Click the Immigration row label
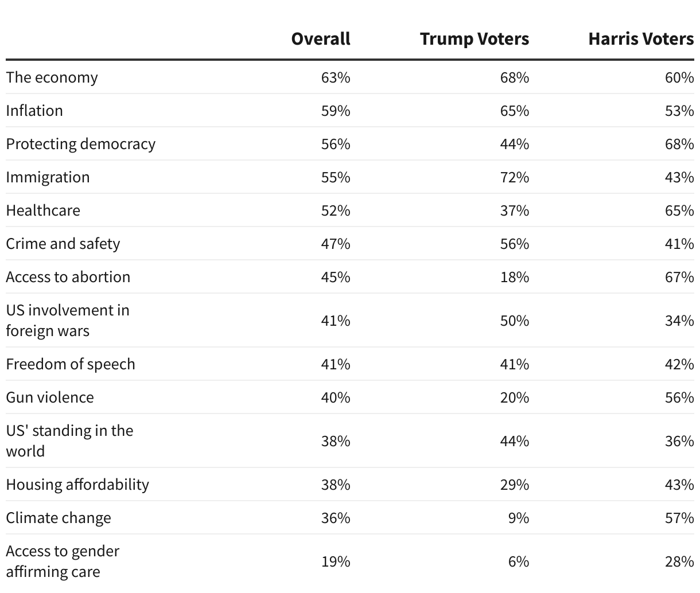 coord(48,177)
